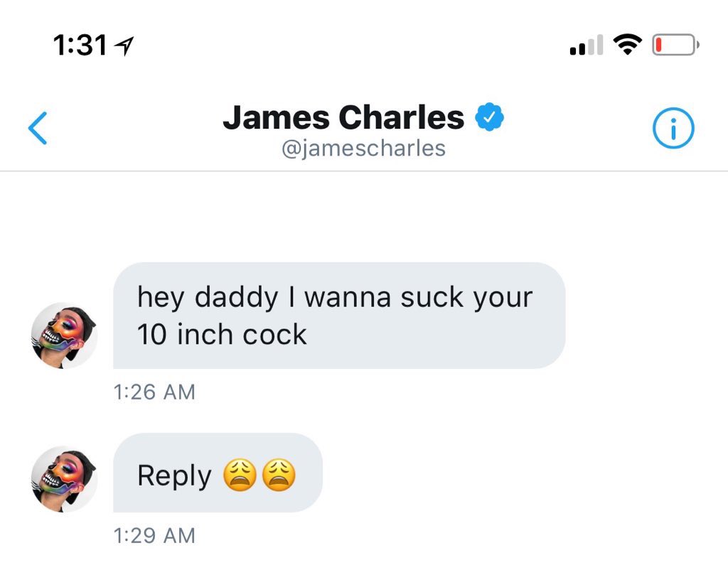Select the message bubble sent at 1:26 AM
This screenshot has width=728, height=575.
(339, 316)
